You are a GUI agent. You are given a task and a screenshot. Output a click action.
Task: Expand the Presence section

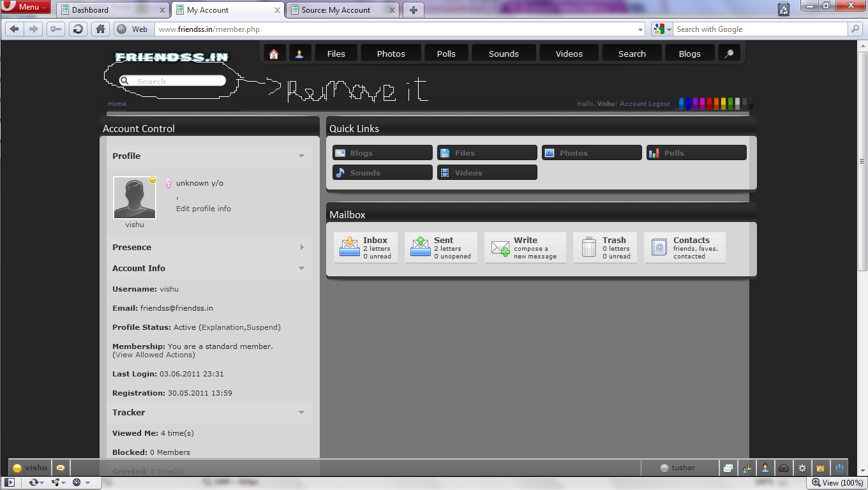(x=302, y=248)
